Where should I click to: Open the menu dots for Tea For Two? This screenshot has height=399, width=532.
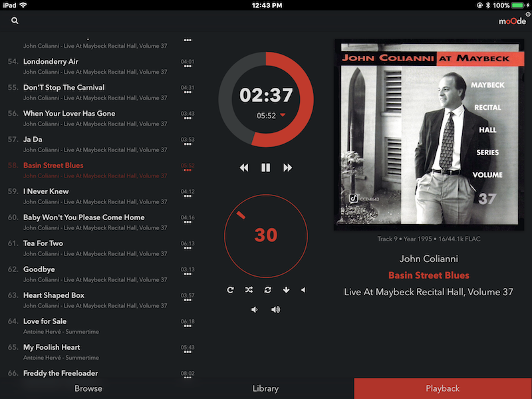(188, 248)
